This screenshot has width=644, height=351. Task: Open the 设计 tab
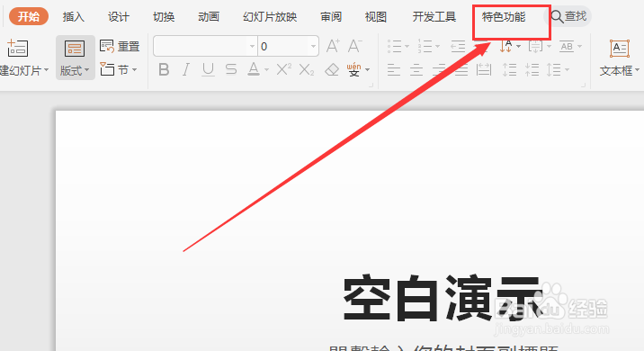[x=119, y=17]
